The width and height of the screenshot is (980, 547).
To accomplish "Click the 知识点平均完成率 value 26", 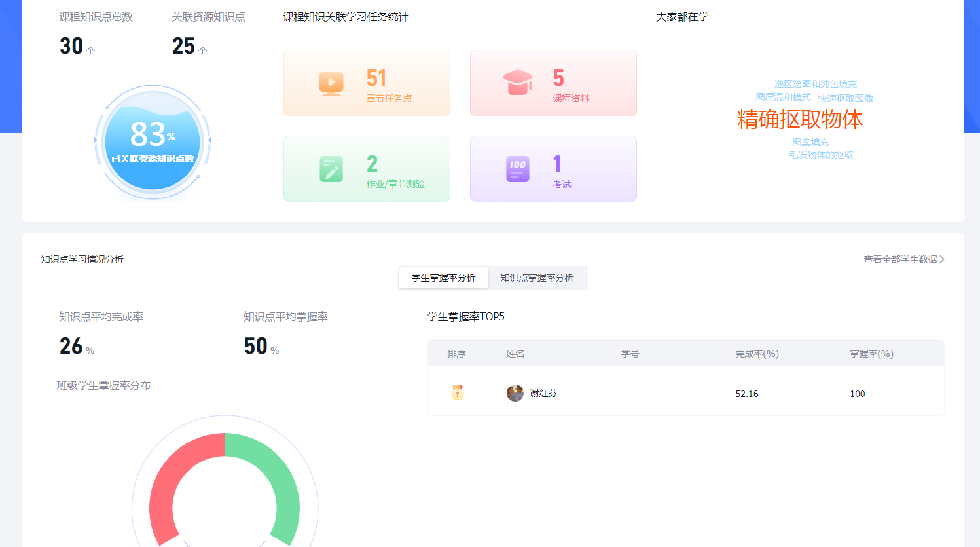I will click(71, 346).
